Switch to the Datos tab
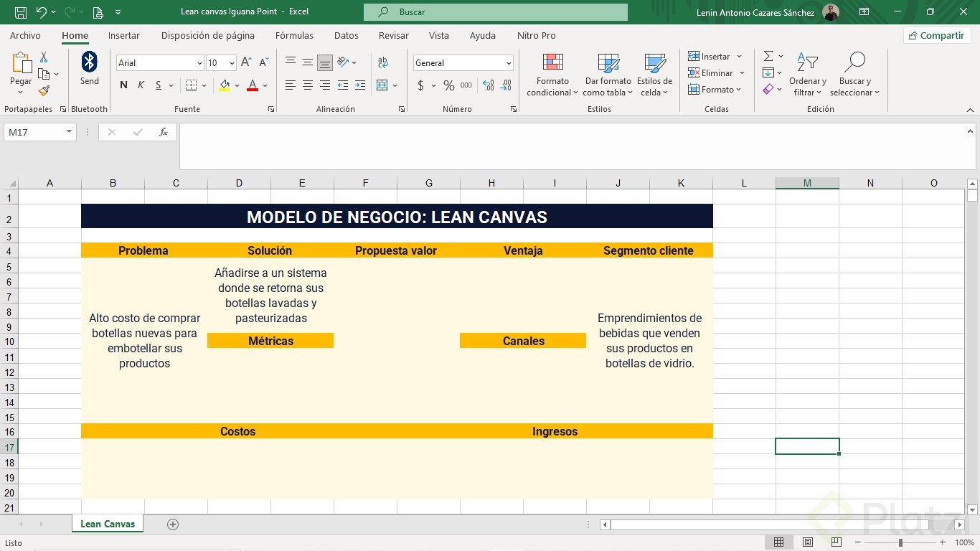This screenshot has width=980, height=551. [x=347, y=35]
